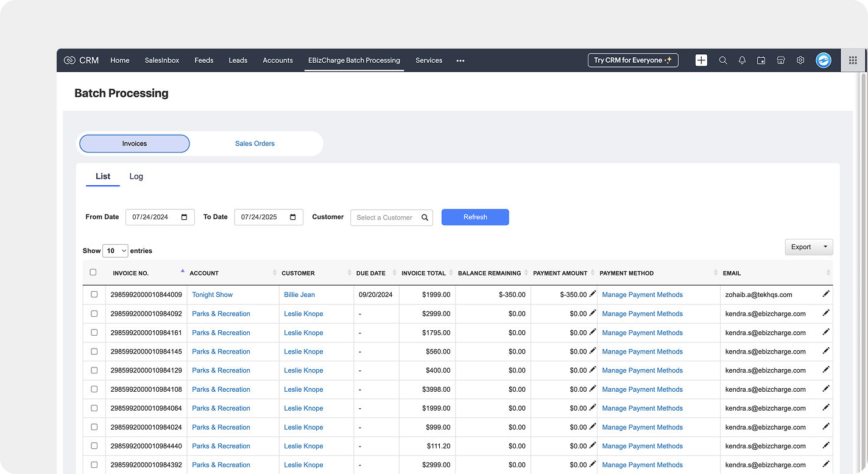Edit payment amount for invoice ending 4092
Screen dimensions: 868x474
pos(593,313)
